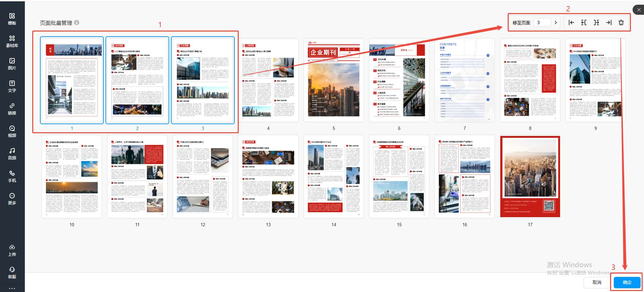Toggle selection of page 2 thumbnail
644x292 pixels.
pos(137,80)
